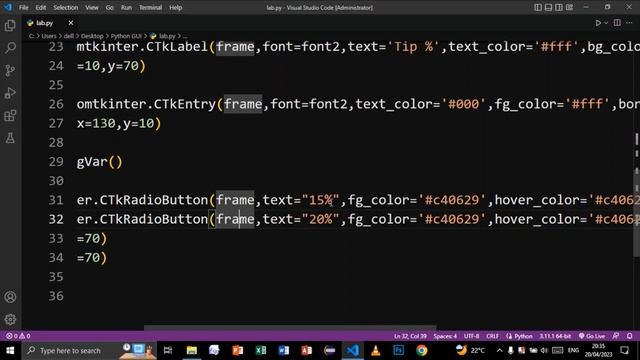Open the Search view in activity bar
Screen dimensions: 640x360
click(x=10, y=48)
